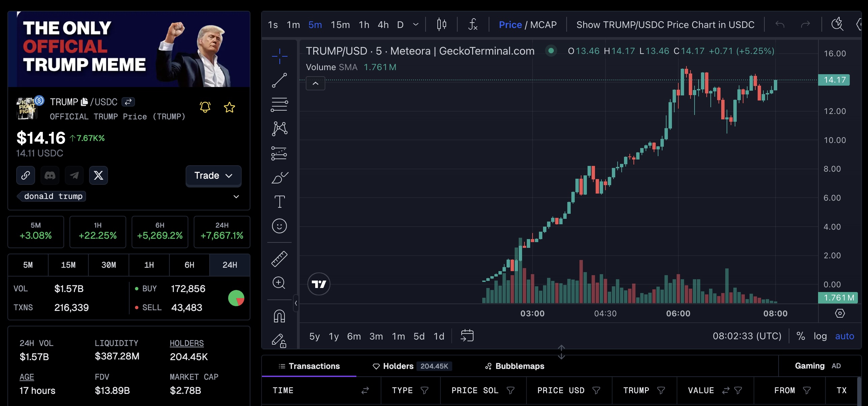
Task: Select the ruler measure tool
Action: [279, 259]
